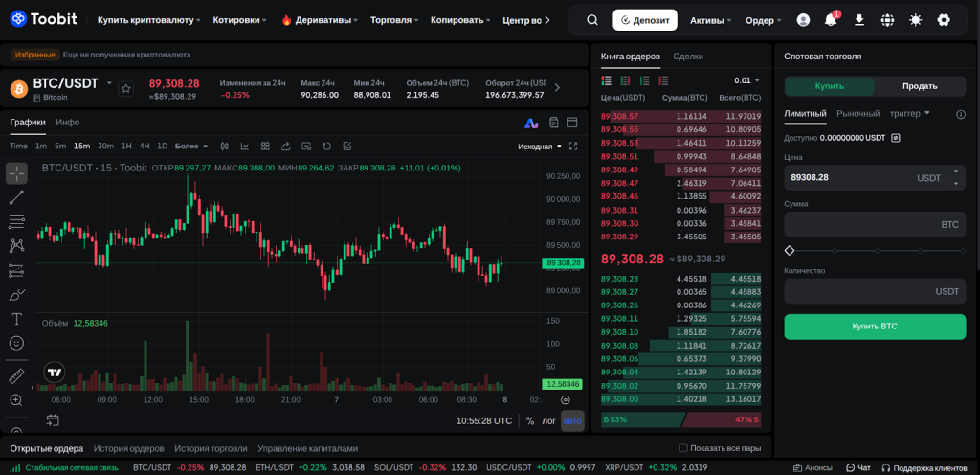This screenshot has width=980, height=475.
Task: Click the search magnifier icon in header
Action: click(x=592, y=19)
